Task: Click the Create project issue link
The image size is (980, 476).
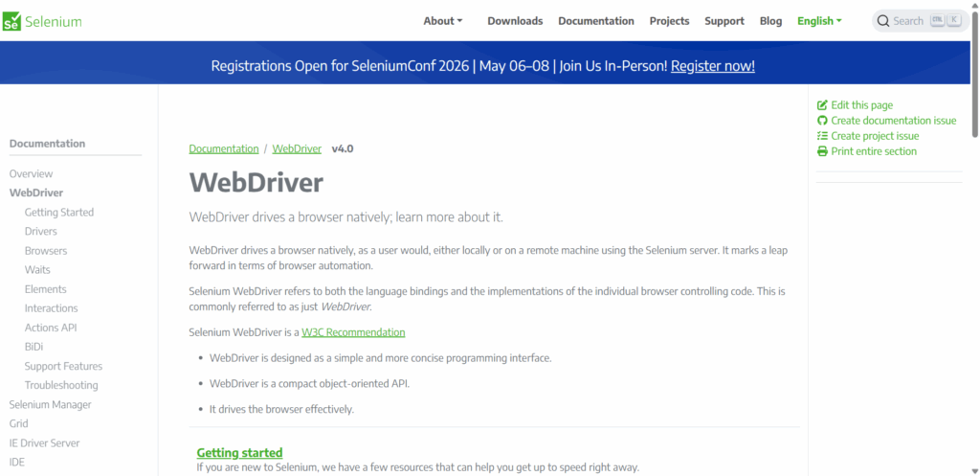Action: [875, 136]
